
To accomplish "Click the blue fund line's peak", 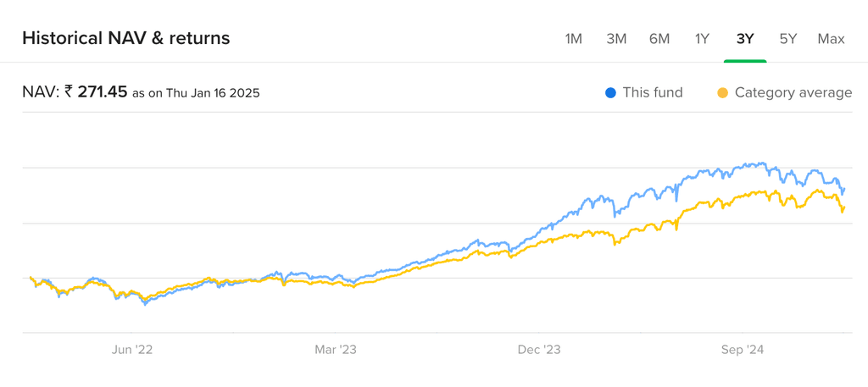I will (x=763, y=163).
